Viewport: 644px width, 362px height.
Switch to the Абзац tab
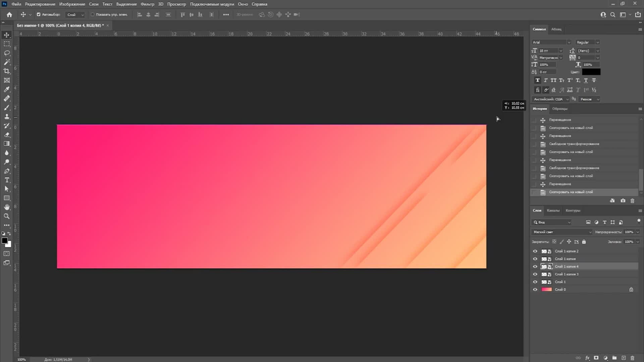coord(556,29)
